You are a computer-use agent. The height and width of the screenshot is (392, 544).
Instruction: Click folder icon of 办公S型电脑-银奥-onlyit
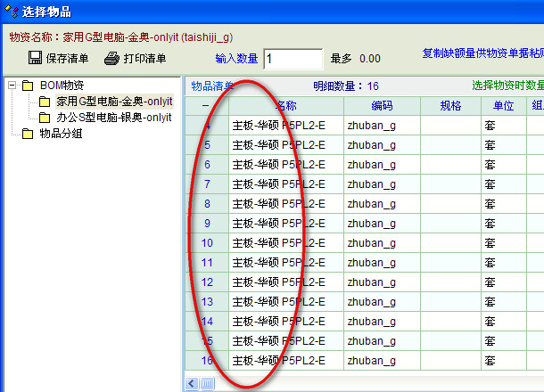(45, 117)
